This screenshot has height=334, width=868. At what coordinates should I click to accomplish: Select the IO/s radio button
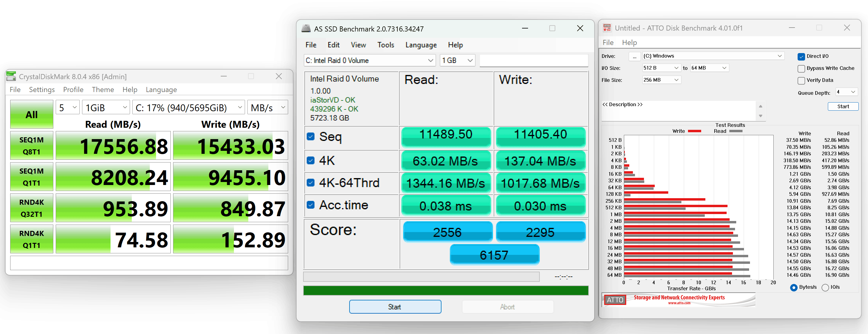pyautogui.click(x=825, y=288)
